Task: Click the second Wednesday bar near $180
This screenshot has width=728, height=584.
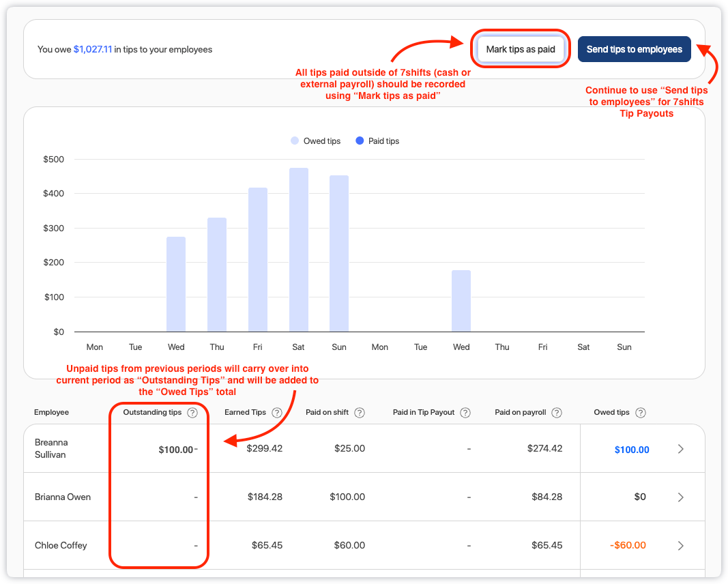Action: pyautogui.click(x=461, y=301)
